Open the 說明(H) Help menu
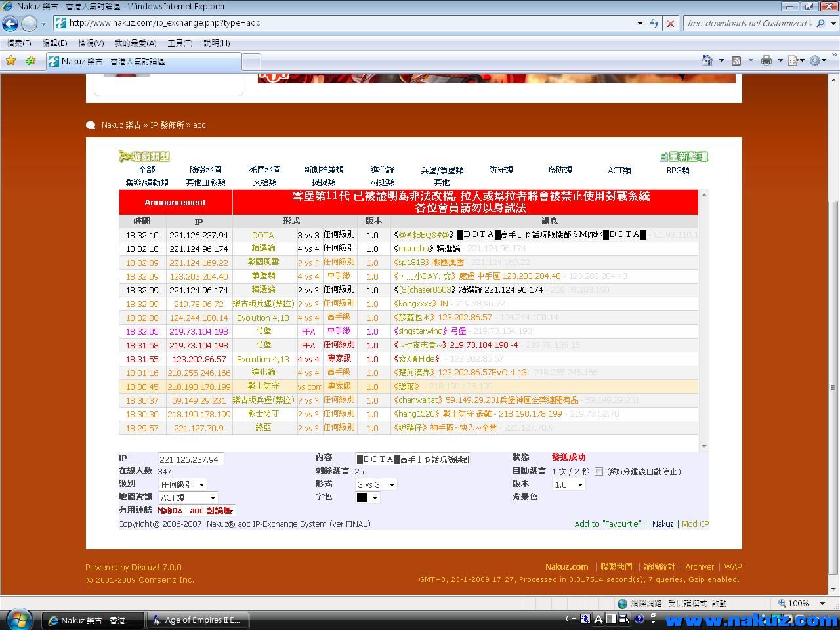Screen dimensions: 840x630 pyautogui.click(x=217, y=43)
